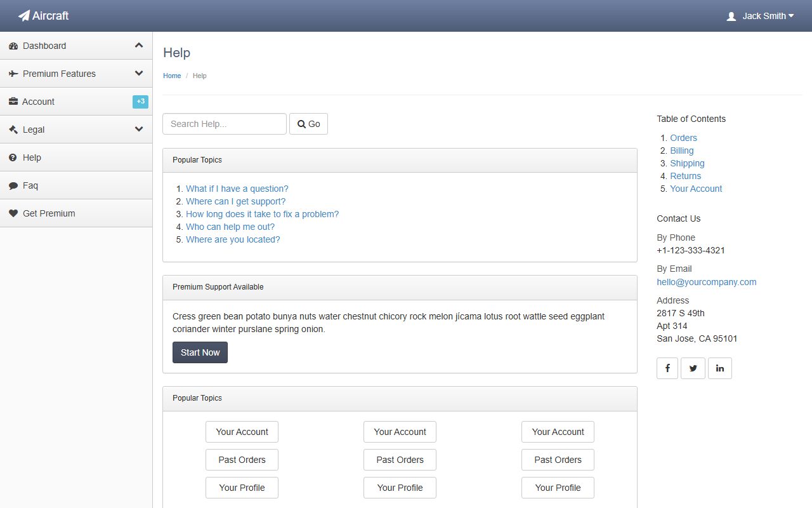Select Get Premium in the sidebar
This screenshot has height=508, width=812.
(x=76, y=213)
